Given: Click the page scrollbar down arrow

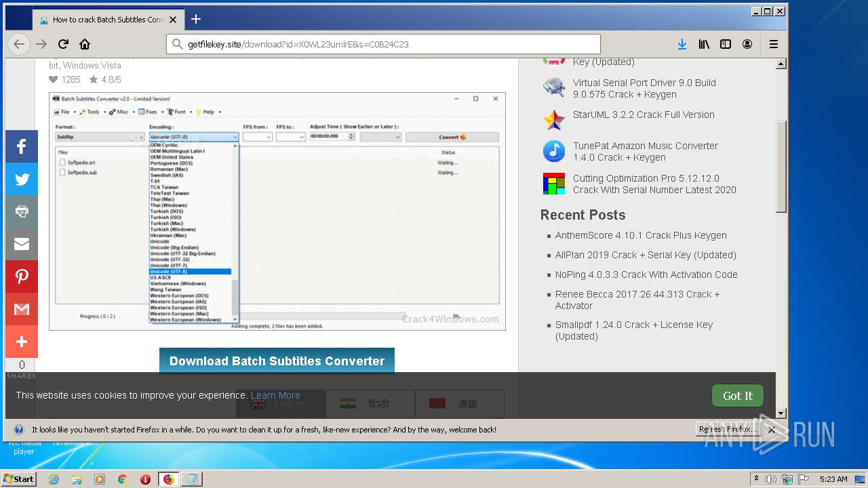Looking at the screenshot, I should pos(781,413).
